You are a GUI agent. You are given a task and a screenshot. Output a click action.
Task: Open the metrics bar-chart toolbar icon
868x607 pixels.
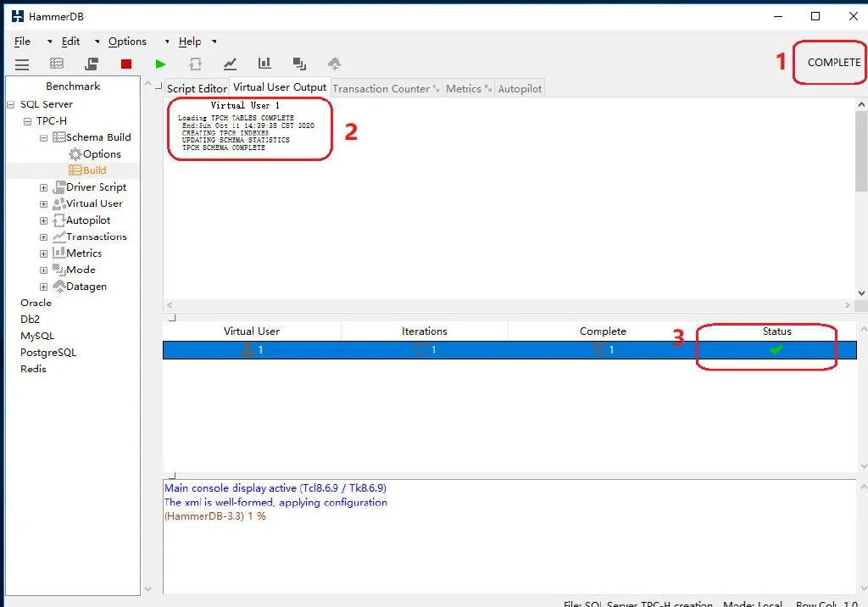[x=264, y=64]
